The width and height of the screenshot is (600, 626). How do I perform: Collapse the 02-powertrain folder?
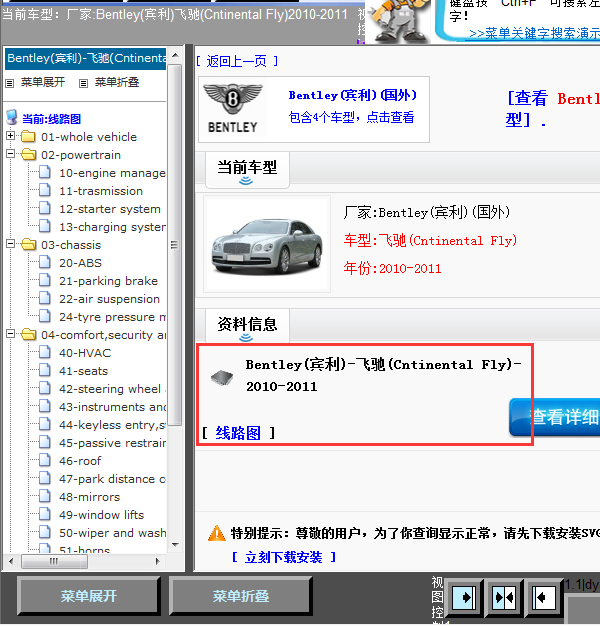pos(11,154)
